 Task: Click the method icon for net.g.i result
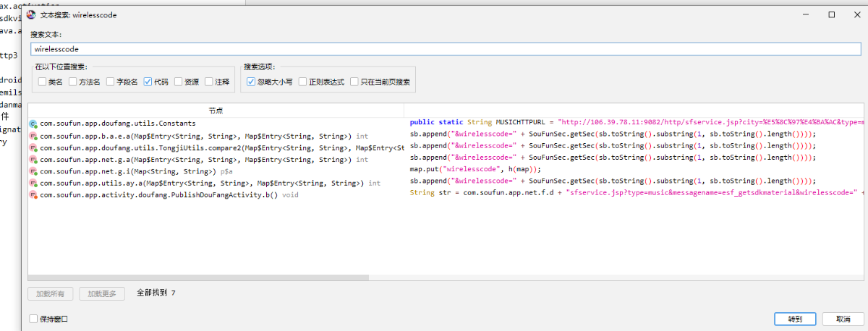33,171
